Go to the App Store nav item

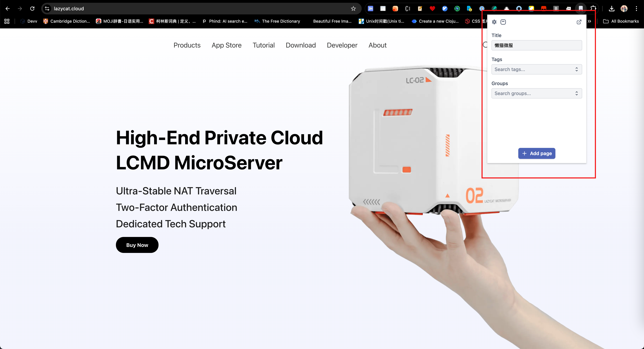pyautogui.click(x=227, y=45)
